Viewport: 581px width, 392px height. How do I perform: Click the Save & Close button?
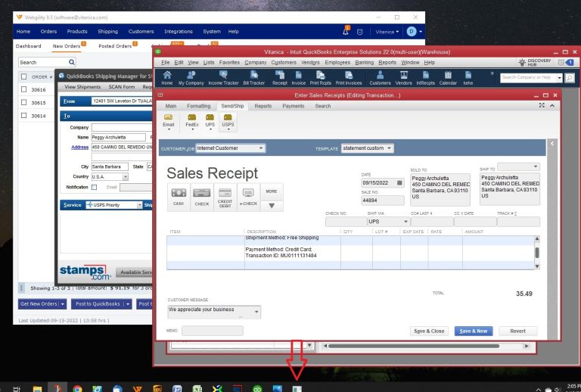429,331
